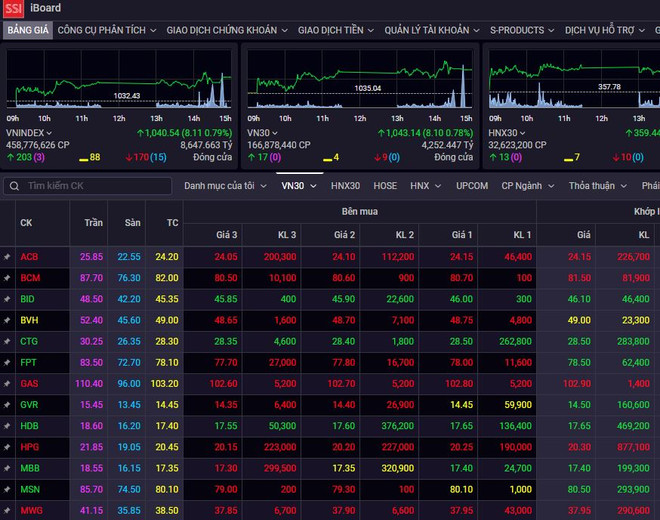Image resolution: width=660 pixels, height=520 pixels.
Task: Pin the GAS stock row
Action: (7, 384)
